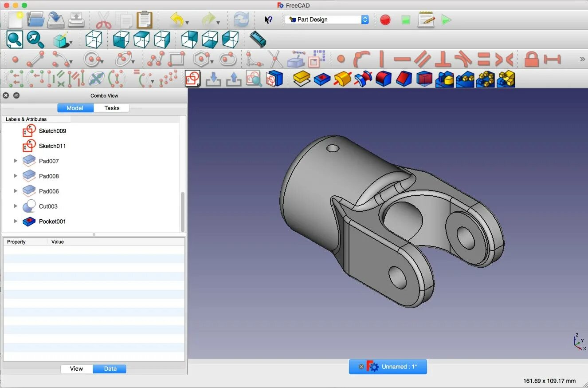Select the yellow Pad feature tool
Viewport: 588px width, 388px height.
point(302,79)
